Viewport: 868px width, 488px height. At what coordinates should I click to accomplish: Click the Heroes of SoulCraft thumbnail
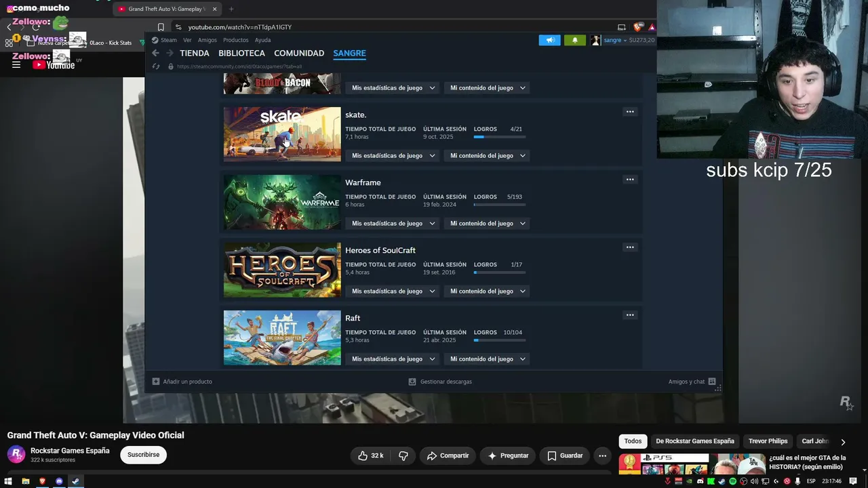282,270
